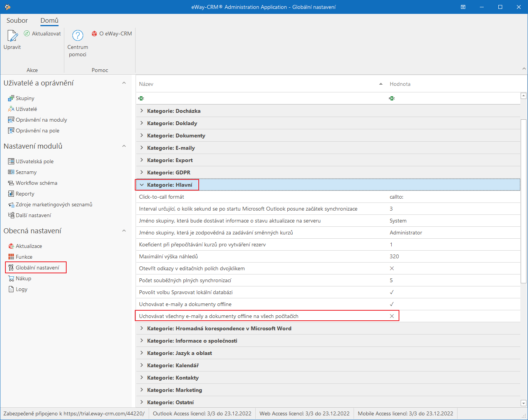Select Maximální výška náhledů row

[328, 256]
